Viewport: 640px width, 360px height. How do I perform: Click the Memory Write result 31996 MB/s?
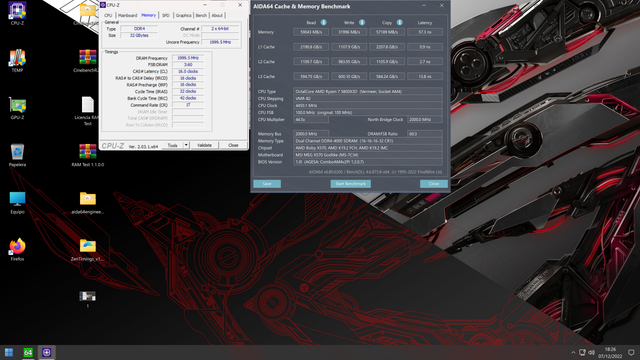click(349, 32)
